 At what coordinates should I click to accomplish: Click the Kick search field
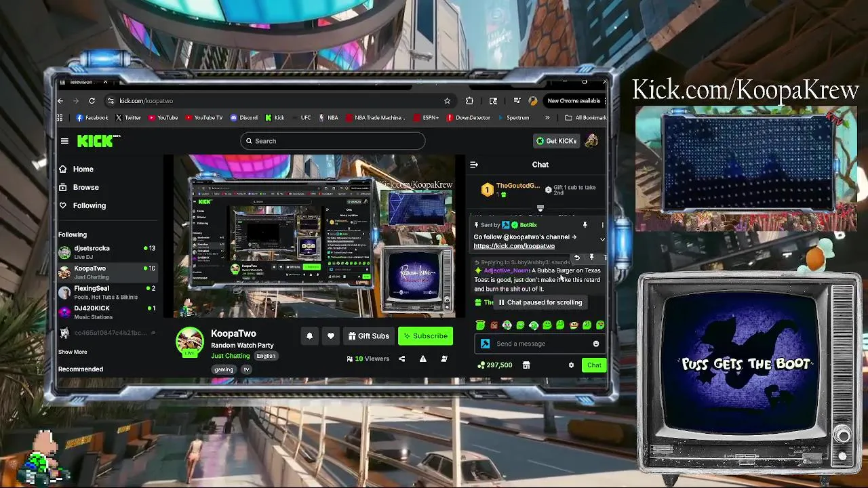click(x=332, y=141)
